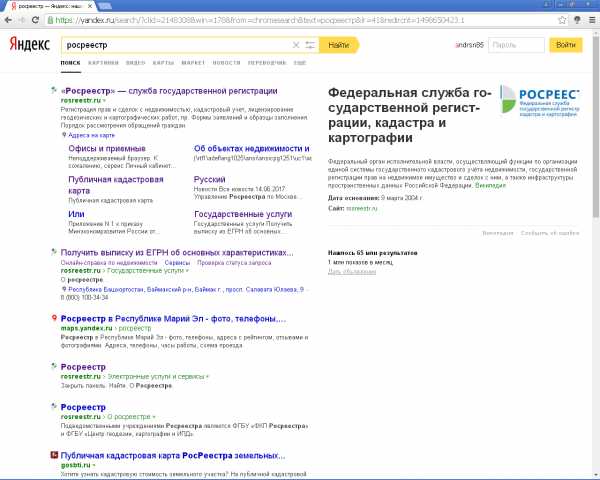Viewport: 600px width, 480px height.
Task: Focus the Пароль password field
Action: click(x=516, y=45)
